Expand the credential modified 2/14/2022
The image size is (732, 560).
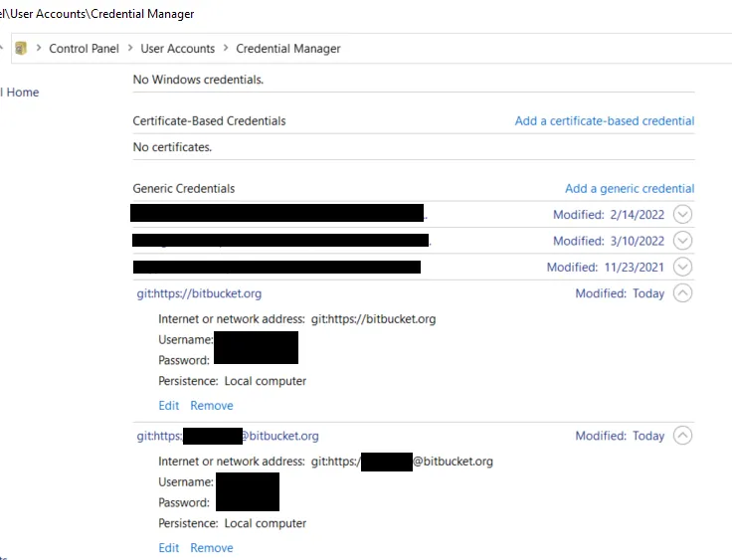click(682, 214)
